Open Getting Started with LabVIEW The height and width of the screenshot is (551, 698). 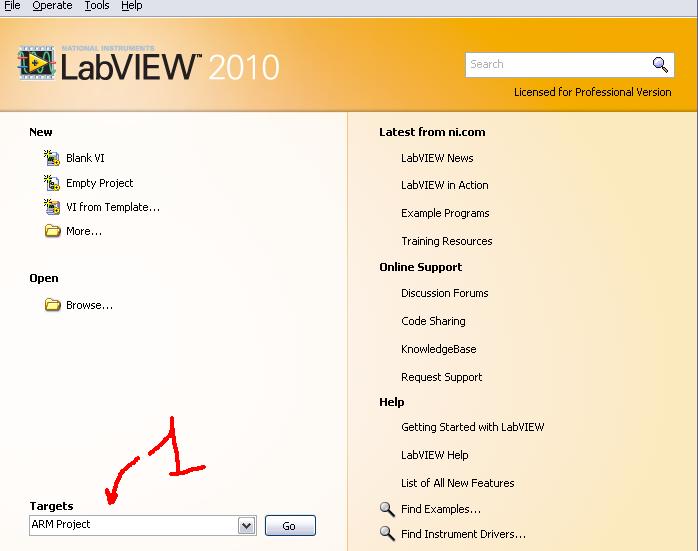tap(473, 427)
